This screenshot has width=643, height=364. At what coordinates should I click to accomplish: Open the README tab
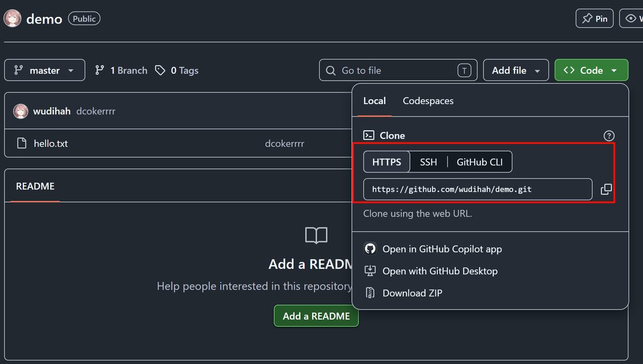(35, 186)
